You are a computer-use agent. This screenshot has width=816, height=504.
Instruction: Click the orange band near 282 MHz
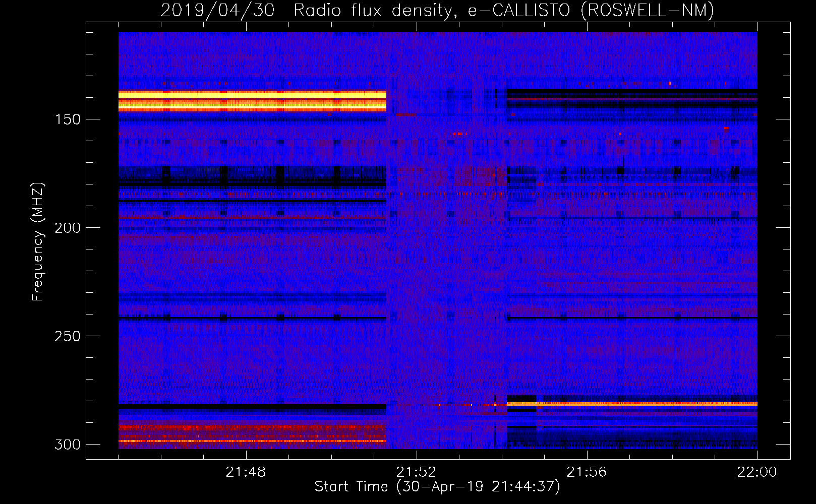[x=632, y=404]
